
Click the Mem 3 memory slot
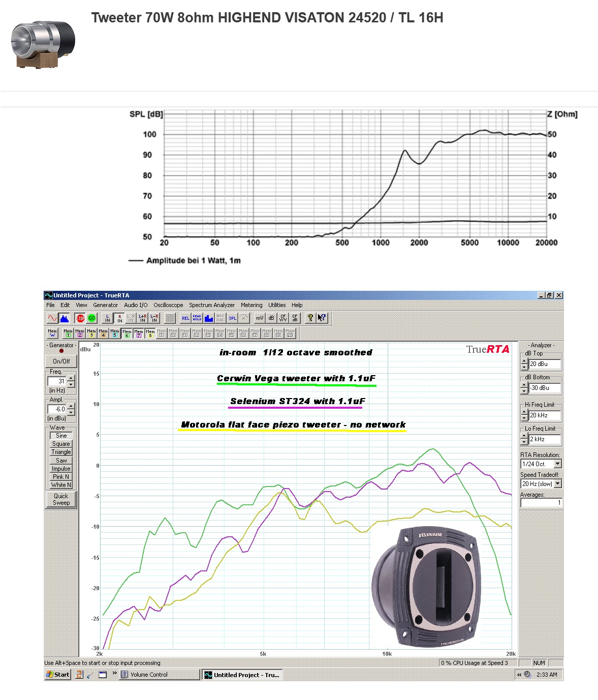tap(91, 333)
